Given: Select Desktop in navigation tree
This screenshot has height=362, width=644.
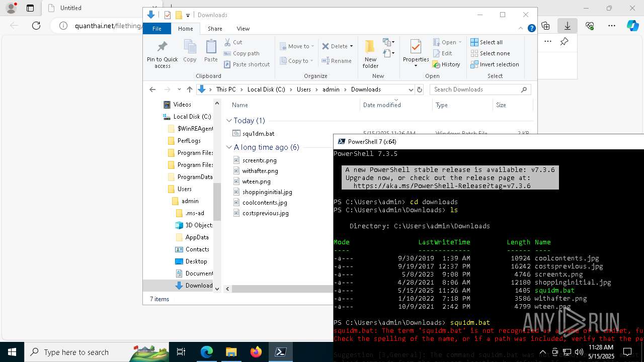Looking at the screenshot, I should (196, 261).
